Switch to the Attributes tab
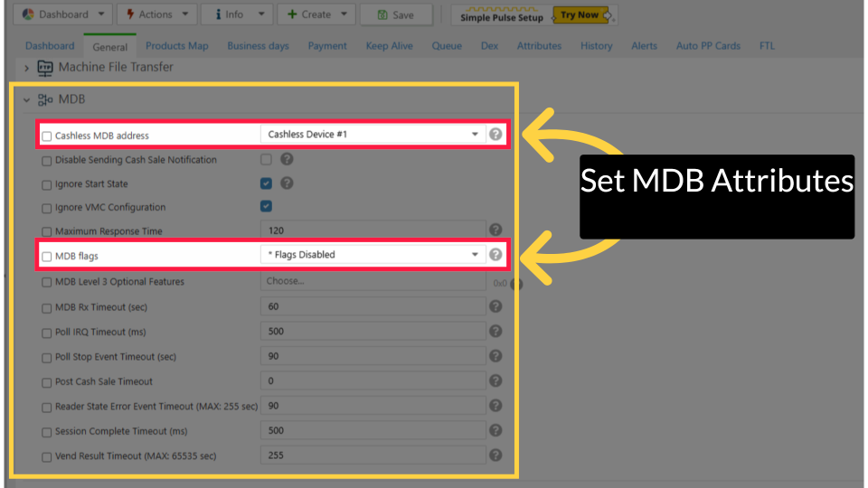 (539, 46)
